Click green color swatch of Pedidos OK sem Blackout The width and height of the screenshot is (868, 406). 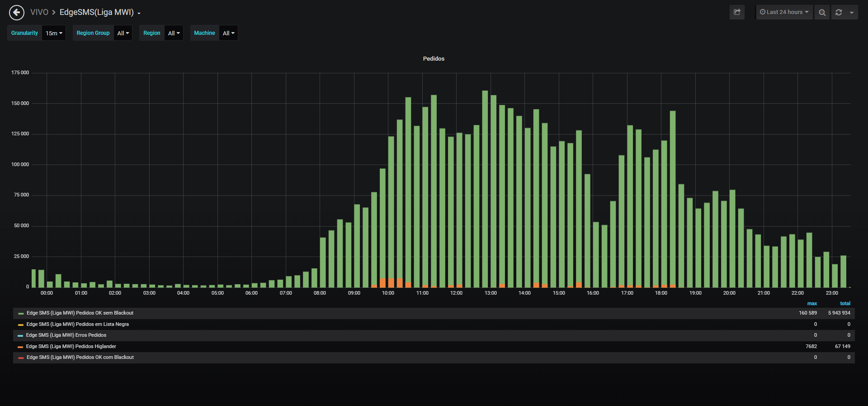click(21, 314)
